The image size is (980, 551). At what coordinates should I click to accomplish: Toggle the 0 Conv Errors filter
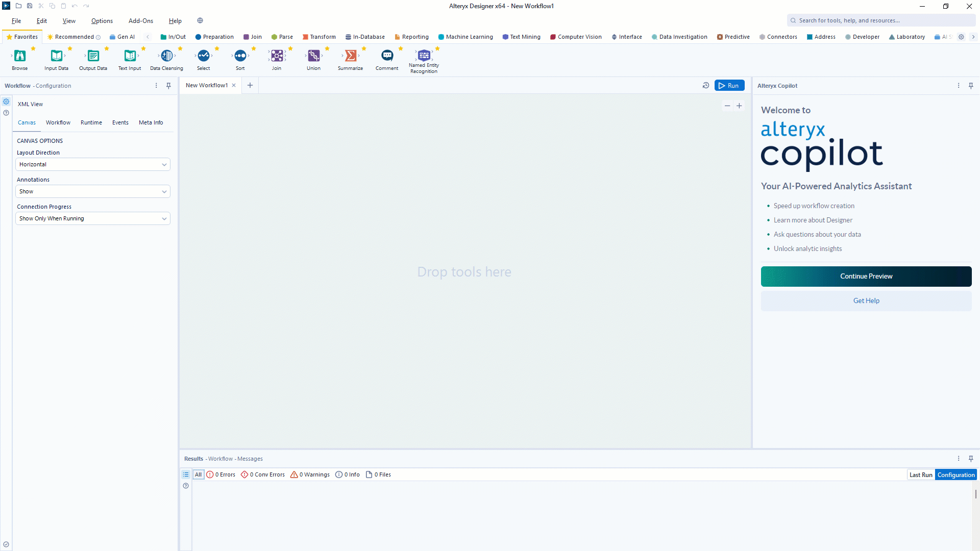(x=263, y=474)
